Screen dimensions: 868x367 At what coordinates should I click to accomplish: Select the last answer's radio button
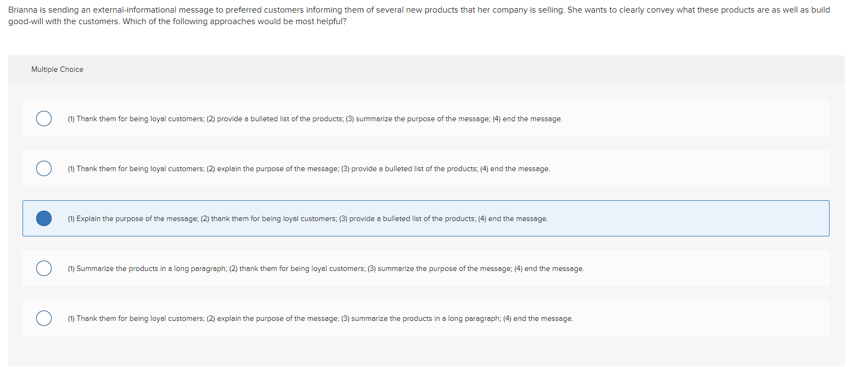click(x=44, y=318)
